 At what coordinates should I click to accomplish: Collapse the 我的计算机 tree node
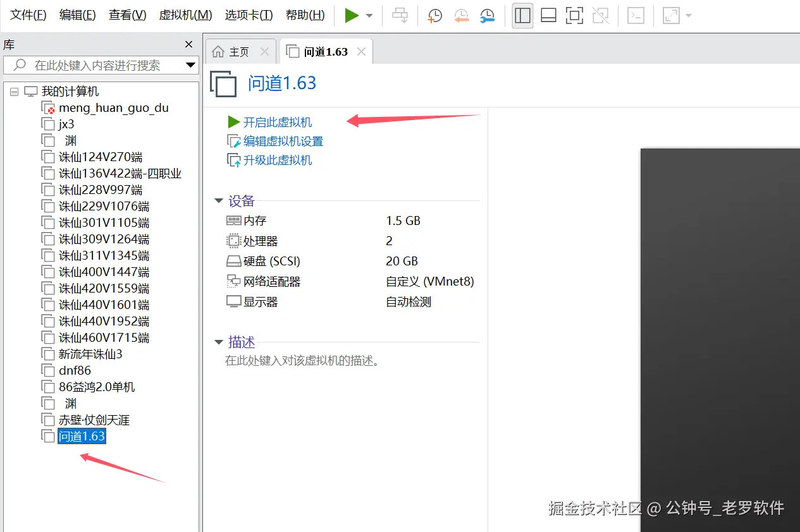tap(15, 92)
